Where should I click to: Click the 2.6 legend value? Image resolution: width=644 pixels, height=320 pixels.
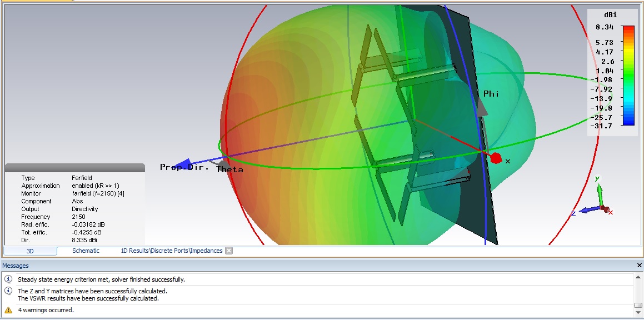coord(607,61)
